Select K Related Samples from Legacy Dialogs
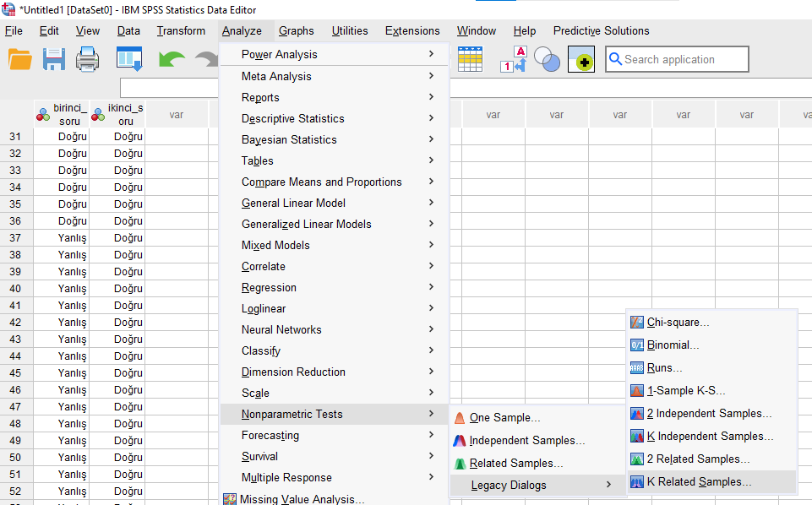Screen dimensions: 812x505 tap(699, 482)
